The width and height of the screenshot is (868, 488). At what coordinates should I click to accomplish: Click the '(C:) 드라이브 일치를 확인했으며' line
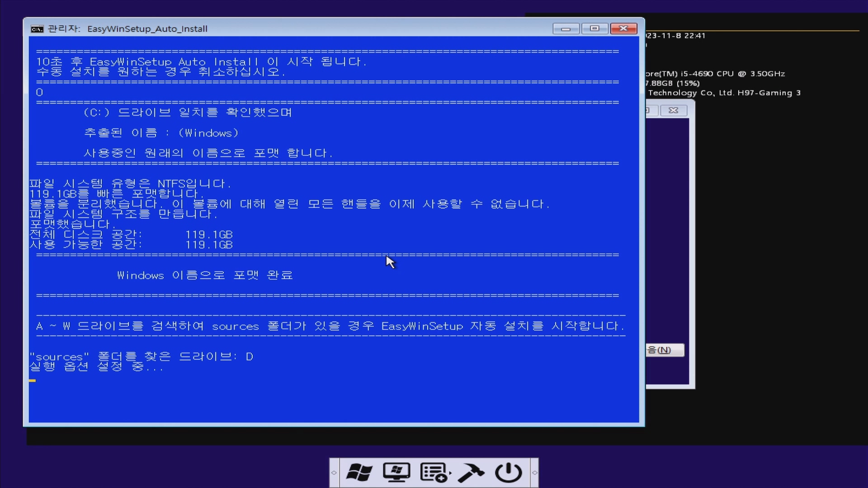coord(188,113)
